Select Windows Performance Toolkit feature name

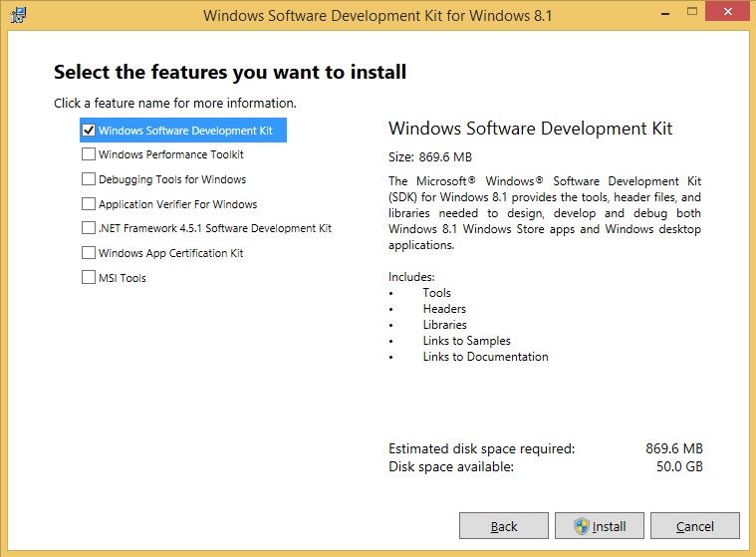(x=171, y=154)
